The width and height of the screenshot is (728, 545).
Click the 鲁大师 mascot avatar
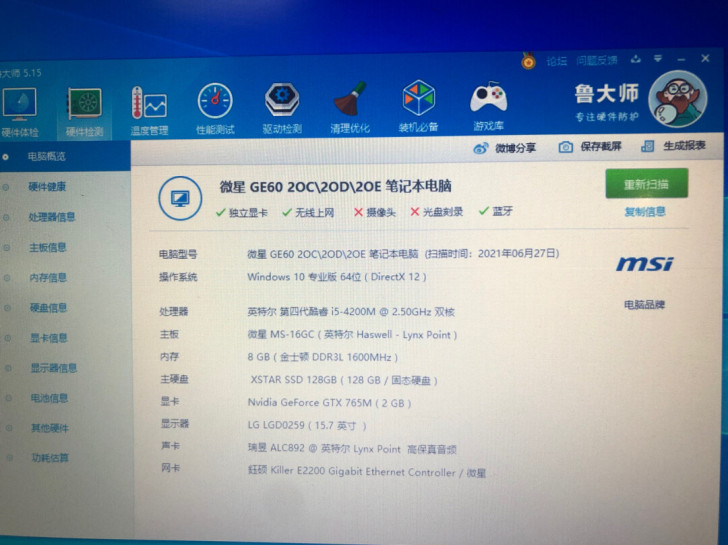678,99
